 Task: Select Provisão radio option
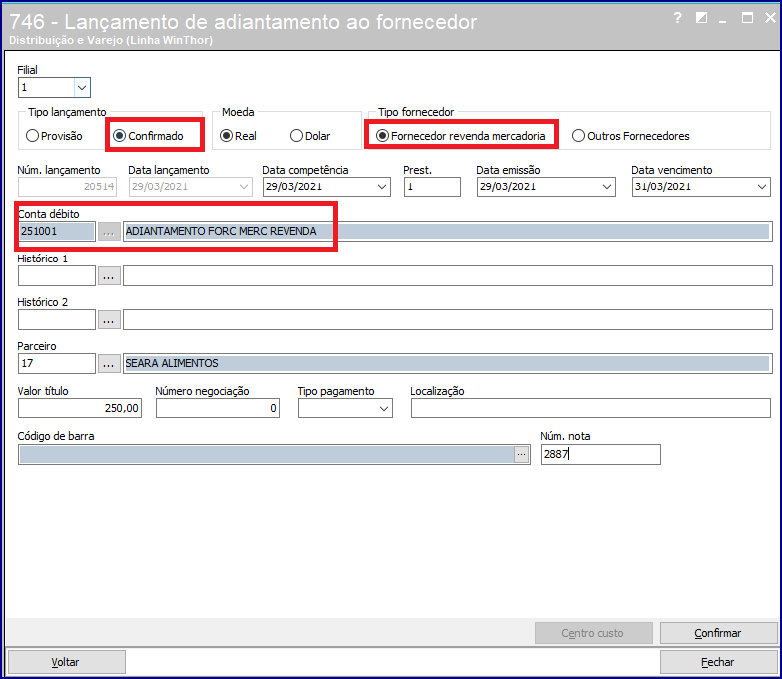pyautogui.click(x=54, y=136)
